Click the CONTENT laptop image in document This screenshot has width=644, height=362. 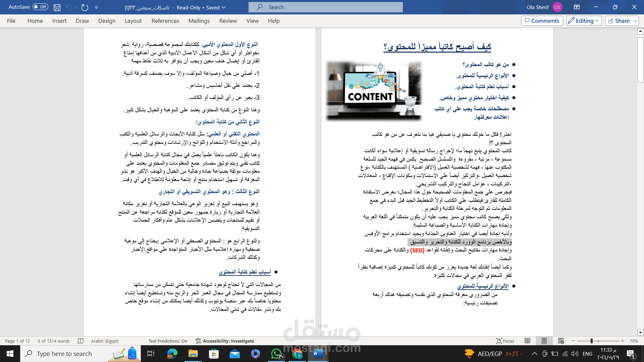374,91
